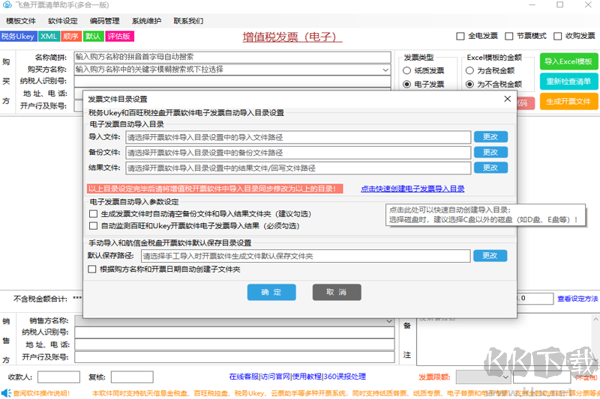Click the blue 税务Ukey tag

(18, 36)
